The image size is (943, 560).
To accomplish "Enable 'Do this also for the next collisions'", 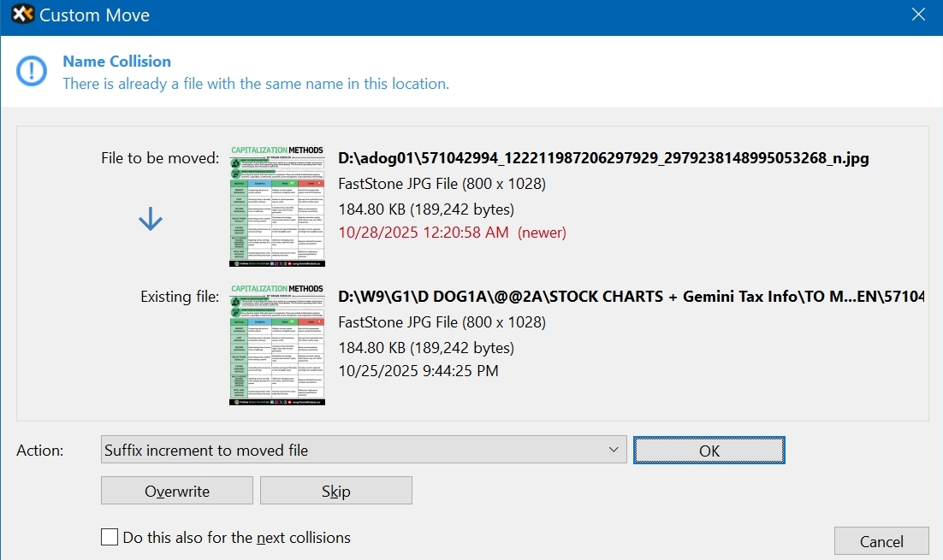I will click(110, 538).
